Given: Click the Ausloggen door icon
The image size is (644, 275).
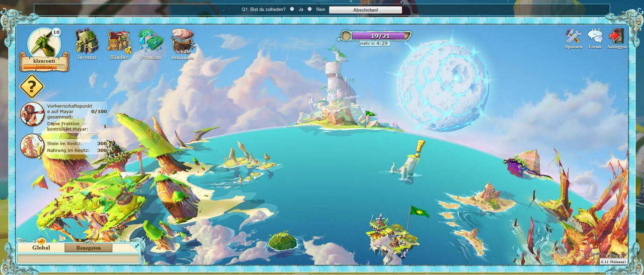Looking at the screenshot, I should coord(616,36).
